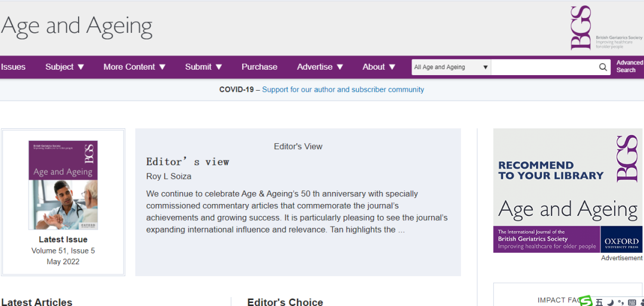Click the Oxford University Press logo in advertisement
This screenshot has height=306, width=644.
(621, 240)
